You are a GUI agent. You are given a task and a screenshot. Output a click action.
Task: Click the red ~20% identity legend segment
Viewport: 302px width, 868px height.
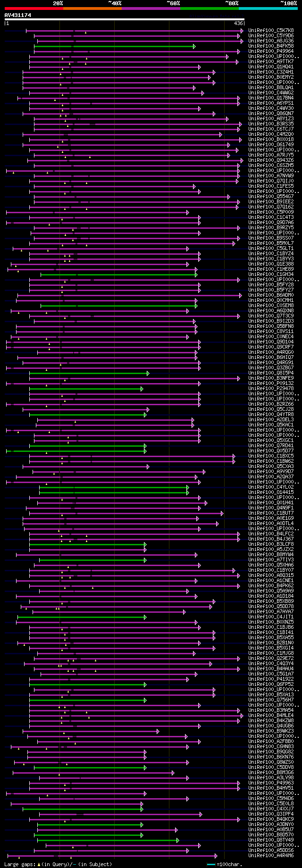click(x=34, y=8)
